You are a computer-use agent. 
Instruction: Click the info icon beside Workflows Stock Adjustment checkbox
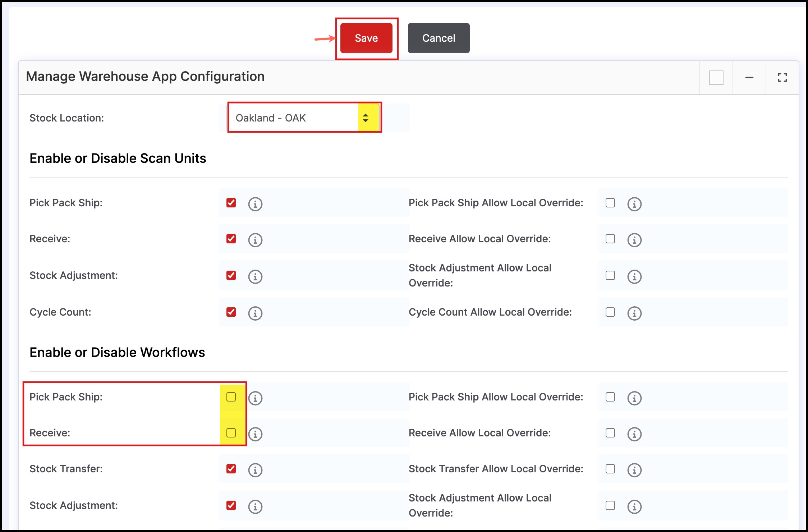point(255,506)
